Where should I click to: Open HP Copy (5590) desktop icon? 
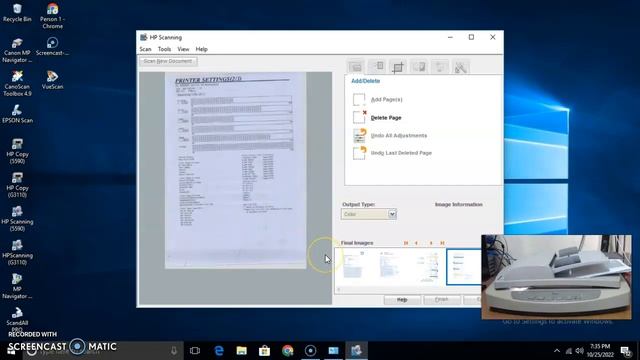[x=17, y=151]
